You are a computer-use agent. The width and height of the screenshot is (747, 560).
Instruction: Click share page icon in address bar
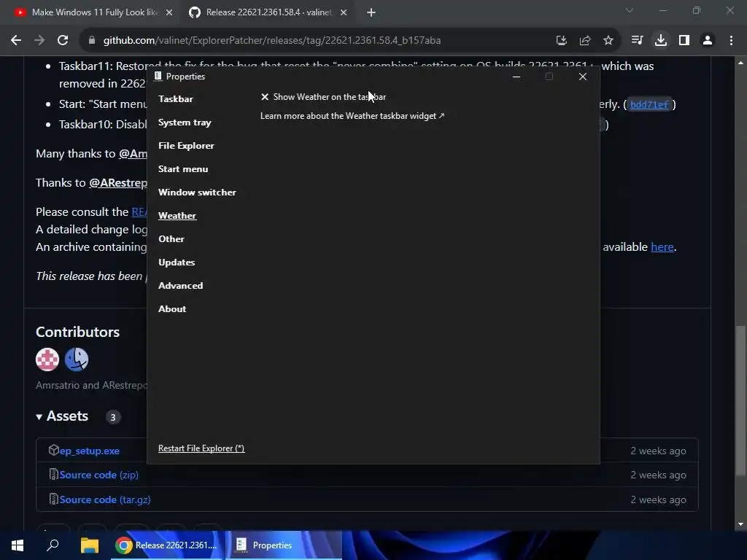(585, 41)
